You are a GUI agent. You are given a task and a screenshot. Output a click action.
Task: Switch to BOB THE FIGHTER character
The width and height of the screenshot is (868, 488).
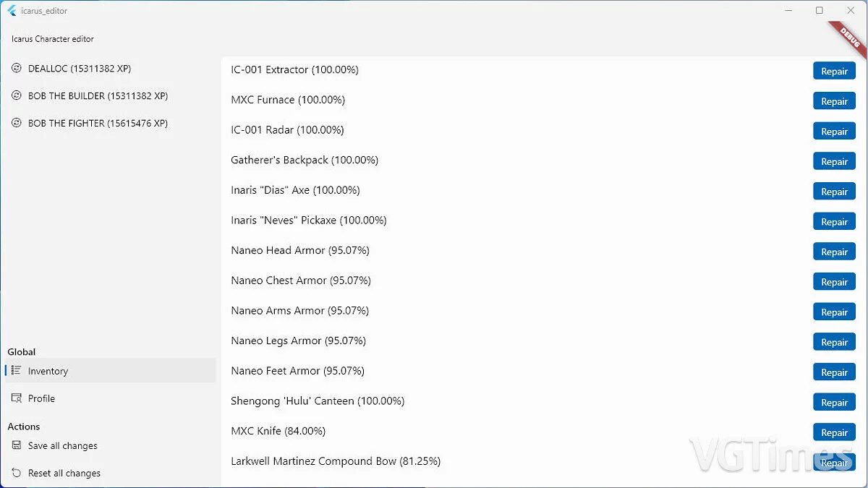[x=98, y=124]
